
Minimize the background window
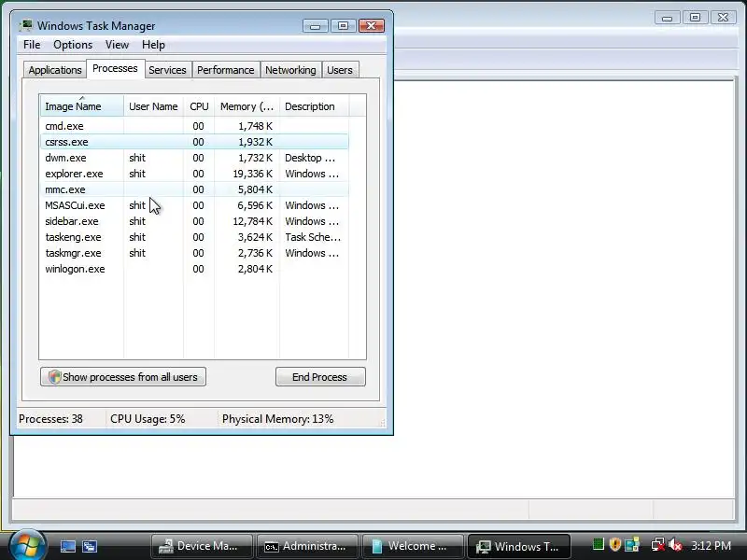point(667,18)
